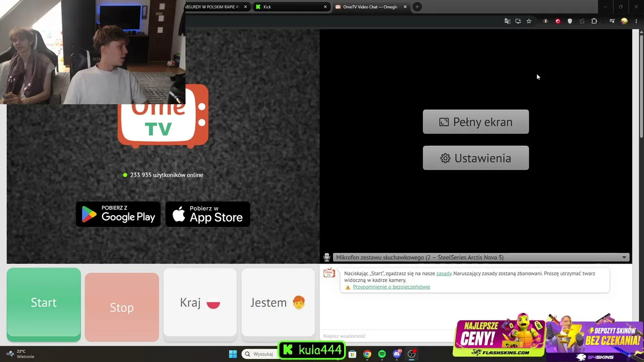Close the Kick tab
The width and height of the screenshot is (644, 362).
pos(326,7)
